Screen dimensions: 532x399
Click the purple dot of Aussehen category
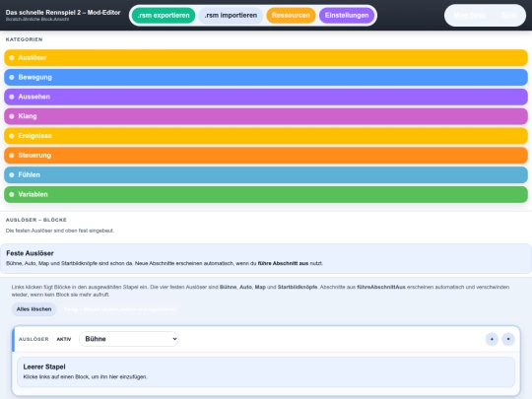click(x=12, y=97)
